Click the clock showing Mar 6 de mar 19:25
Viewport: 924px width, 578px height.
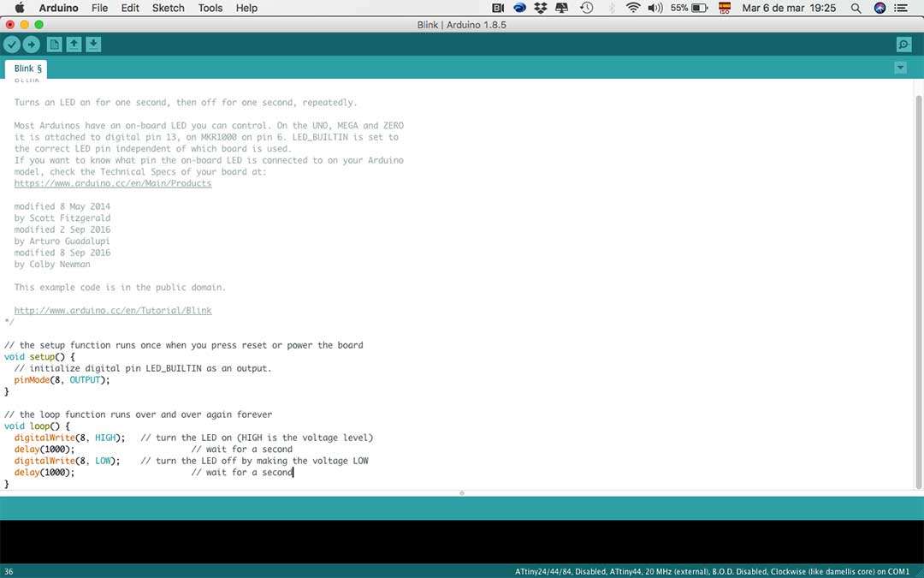[x=789, y=8]
